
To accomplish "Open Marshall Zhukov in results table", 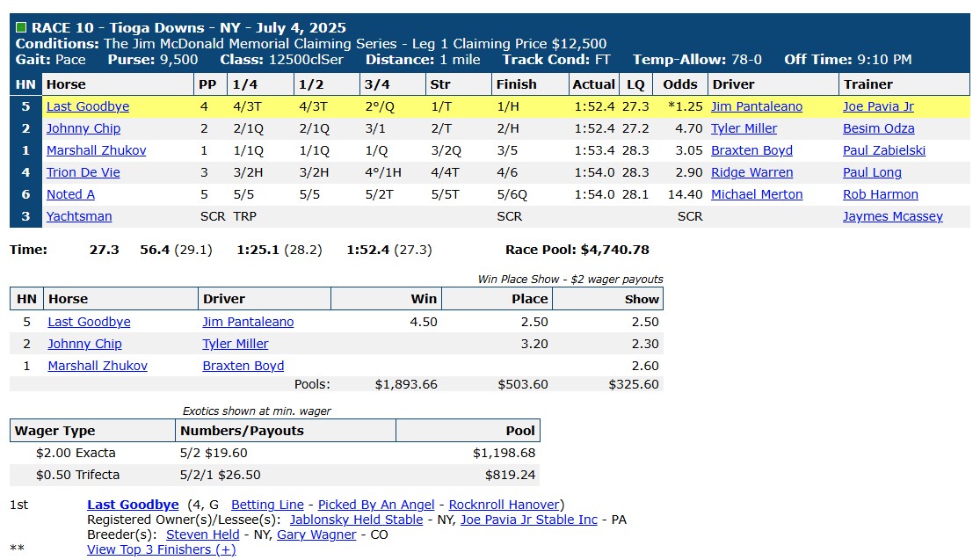I will click(97, 150).
